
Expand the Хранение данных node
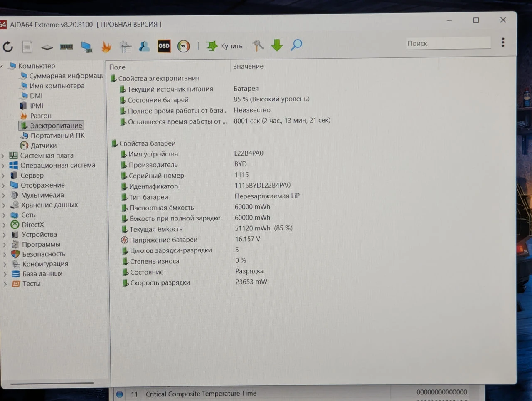tap(3, 205)
